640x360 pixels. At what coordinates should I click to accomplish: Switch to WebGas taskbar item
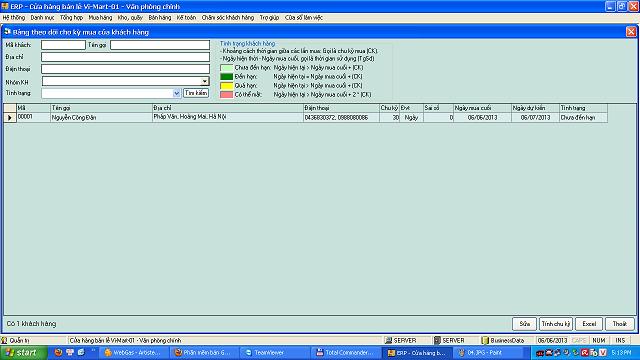click(133, 353)
